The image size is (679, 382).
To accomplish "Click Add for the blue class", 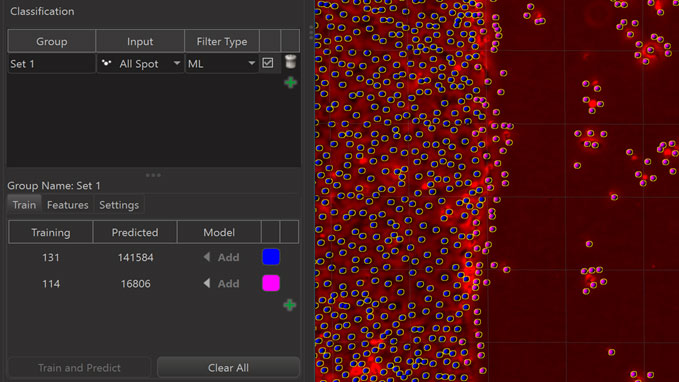I will tap(228, 257).
